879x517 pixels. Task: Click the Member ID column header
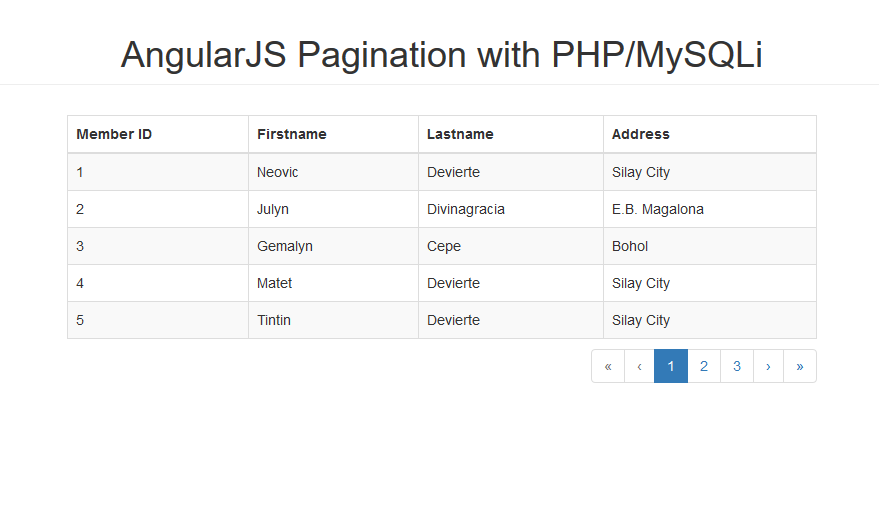(158, 134)
